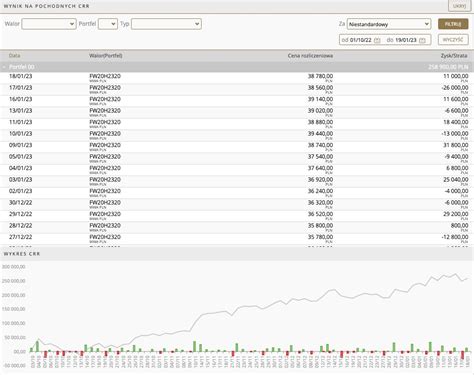
Task: Select the row dated 30/12/22
Action: [237, 204]
